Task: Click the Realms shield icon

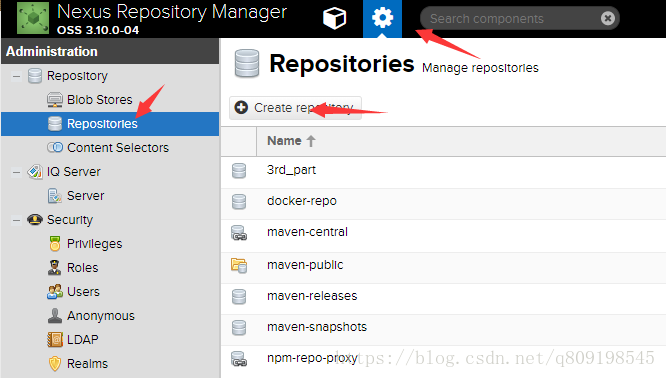Action: (x=55, y=364)
